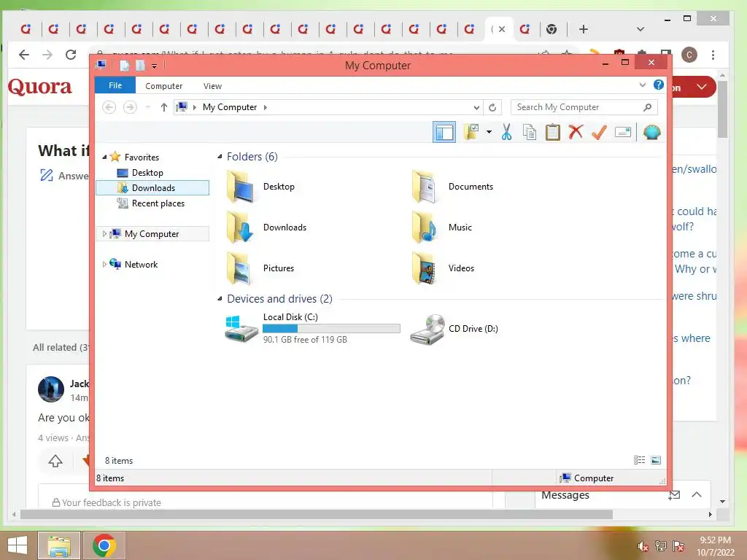
Task: Open Chrome tab search dropdown
Action: 640,29
